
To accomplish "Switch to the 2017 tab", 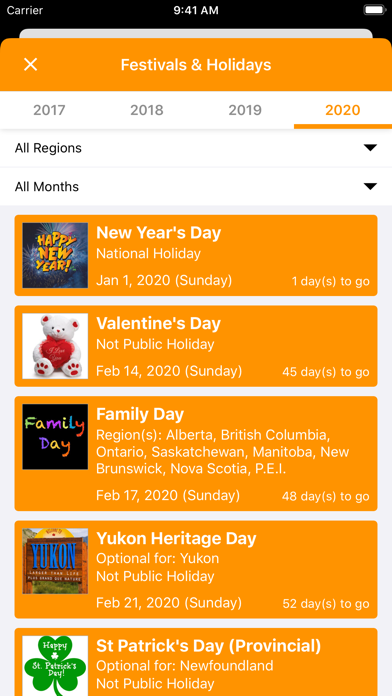I will [49, 110].
